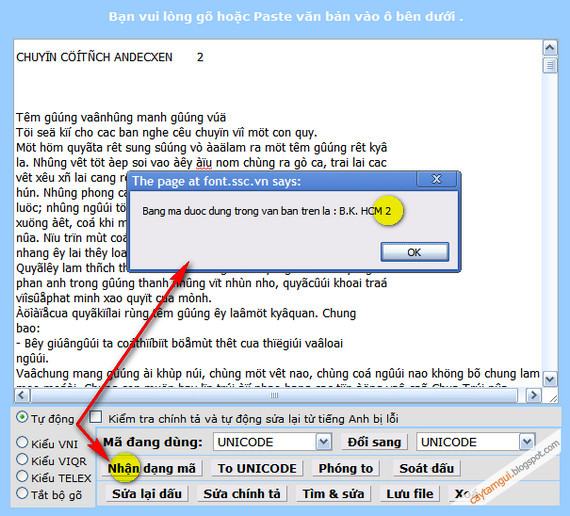Select the Kiểu VNI typing mode
Viewport: 570px width, 516px height.
coord(22,442)
